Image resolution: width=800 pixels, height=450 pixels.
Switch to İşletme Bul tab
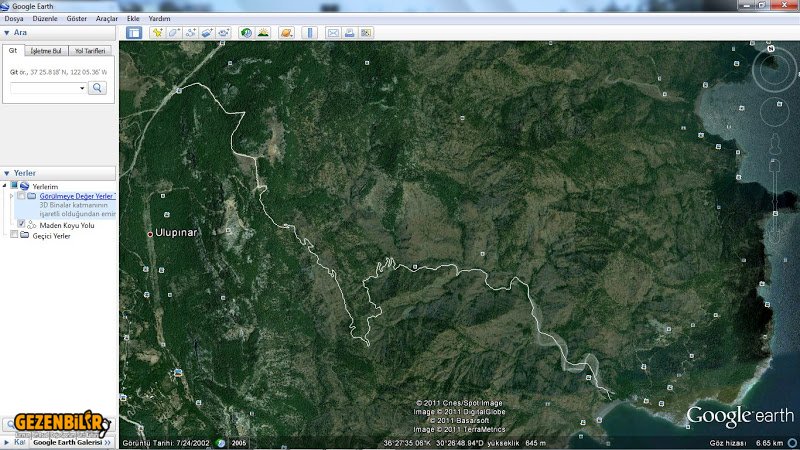46,51
